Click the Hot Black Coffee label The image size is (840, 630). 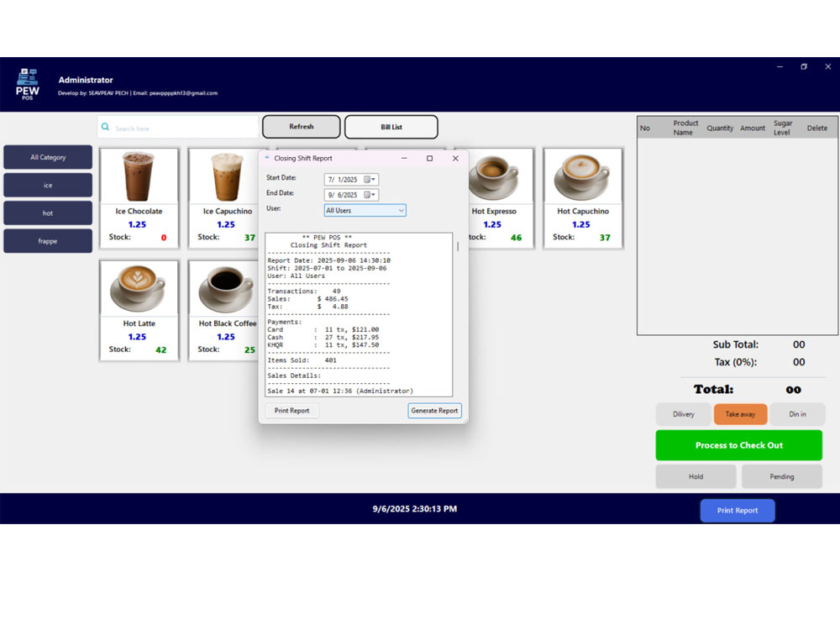[x=227, y=323]
